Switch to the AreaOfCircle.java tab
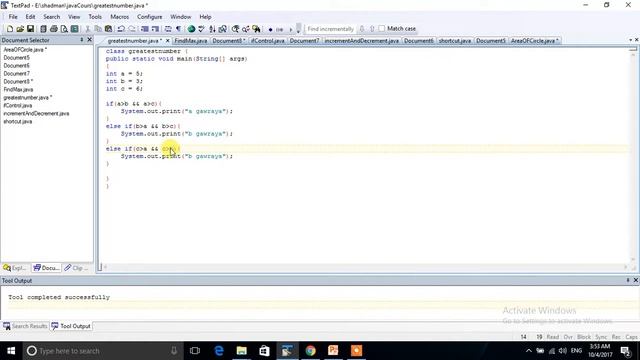 click(x=534, y=41)
